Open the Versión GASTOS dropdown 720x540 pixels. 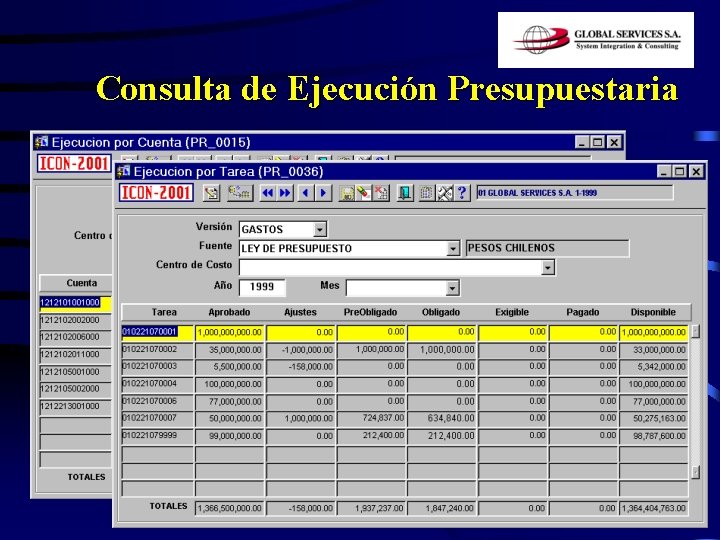pos(320,229)
